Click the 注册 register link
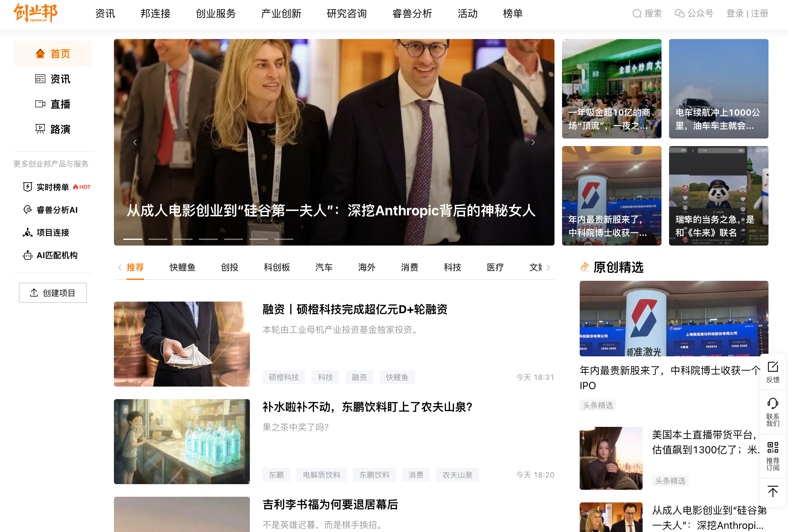The height and width of the screenshot is (532, 788). coord(759,14)
